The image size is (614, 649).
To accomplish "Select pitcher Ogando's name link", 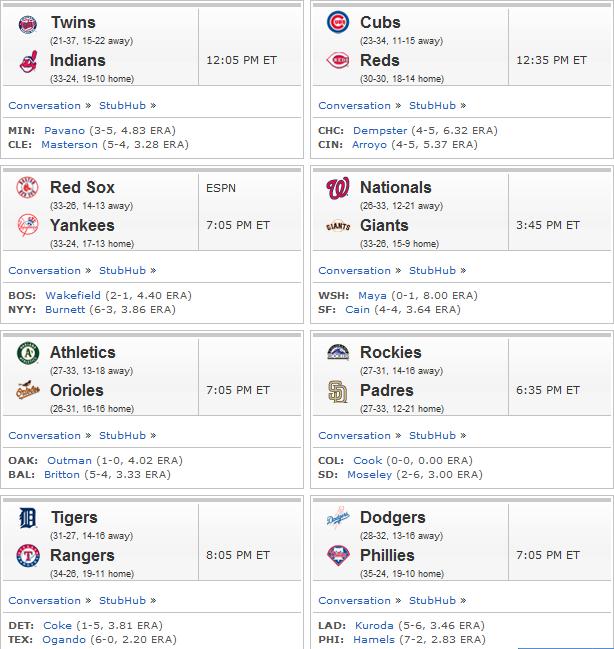I will click(x=64, y=639).
